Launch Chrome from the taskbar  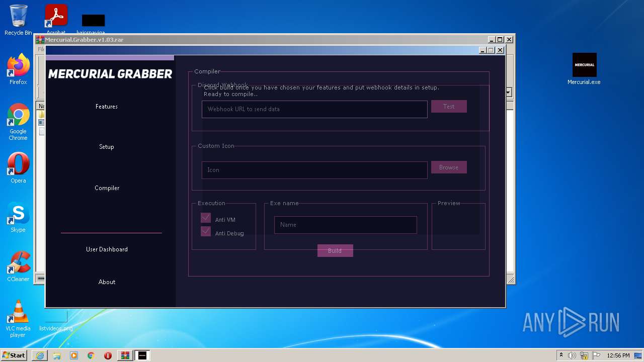91,355
